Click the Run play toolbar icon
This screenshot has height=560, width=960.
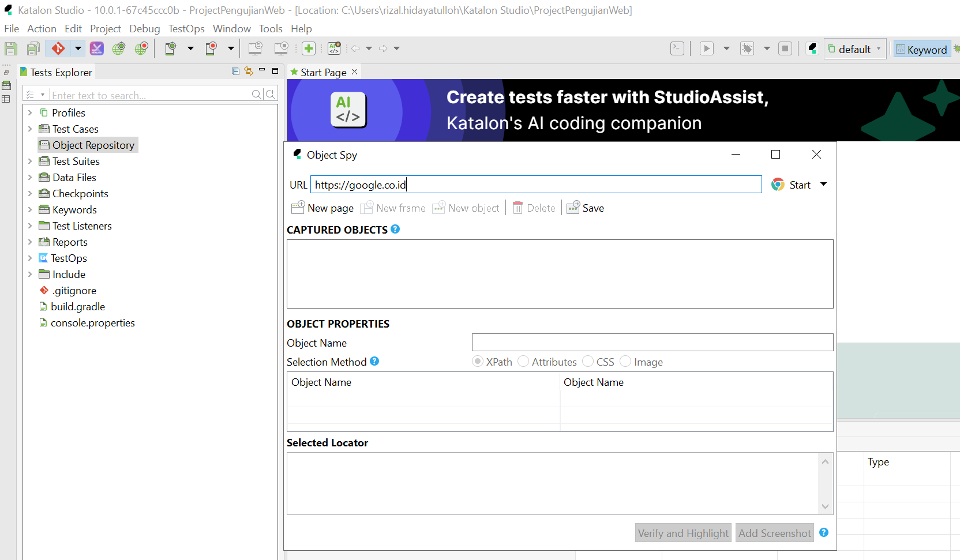[x=707, y=48]
